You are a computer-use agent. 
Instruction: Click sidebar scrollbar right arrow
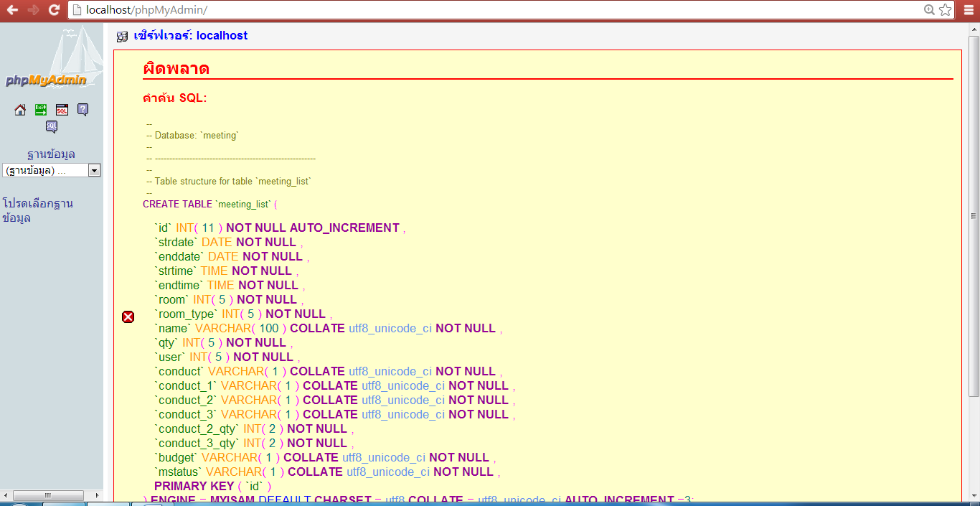(x=97, y=495)
